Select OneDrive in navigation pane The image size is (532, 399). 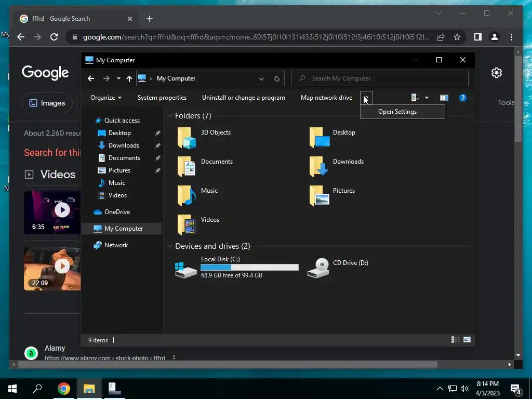click(x=112, y=212)
